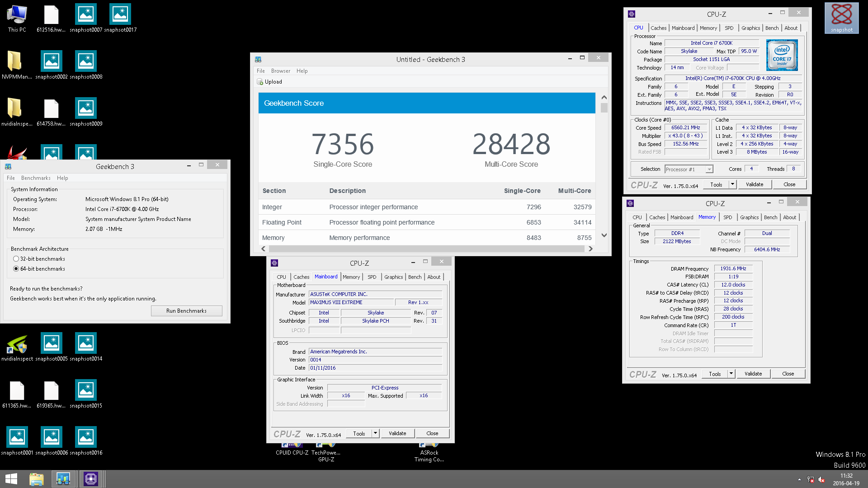Open snapshot0017 image icon
Viewport: 868px width, 488px height.
(120, 19)
